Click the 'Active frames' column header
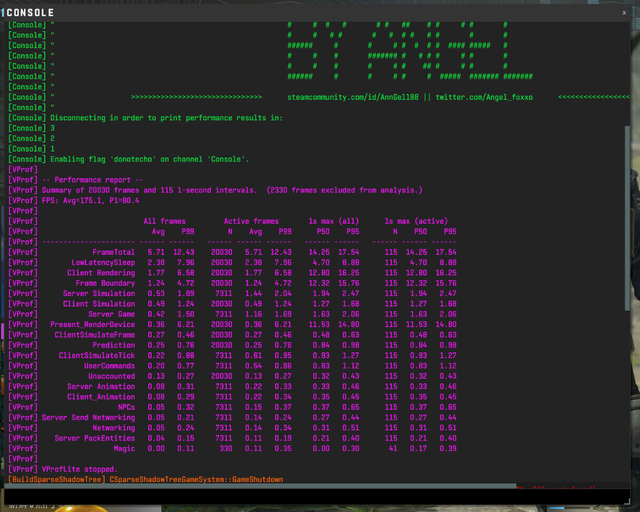 tap(251, 221)
